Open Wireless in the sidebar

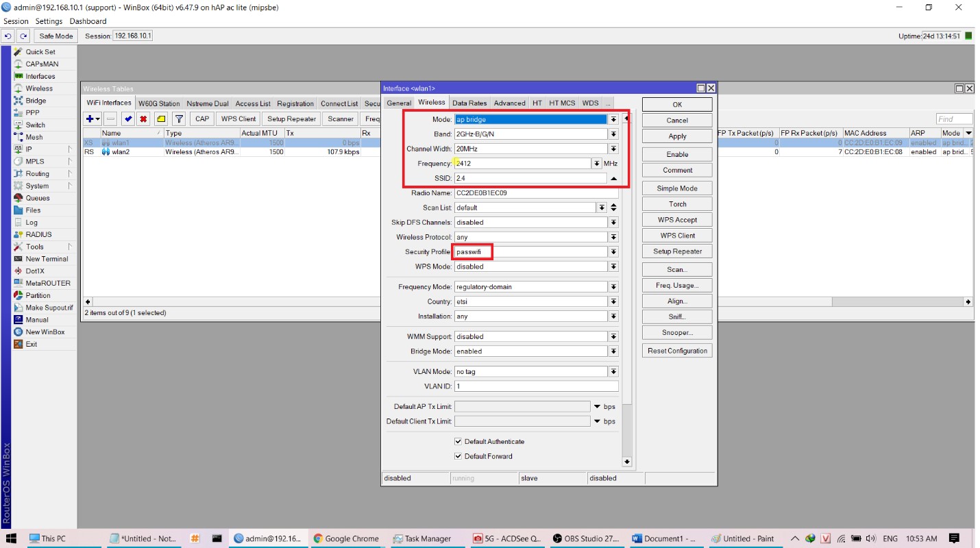tap(39, 88)
